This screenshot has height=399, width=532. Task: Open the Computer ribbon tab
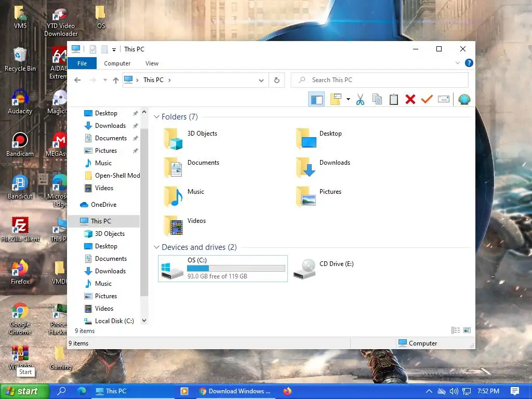coord(117,63)
